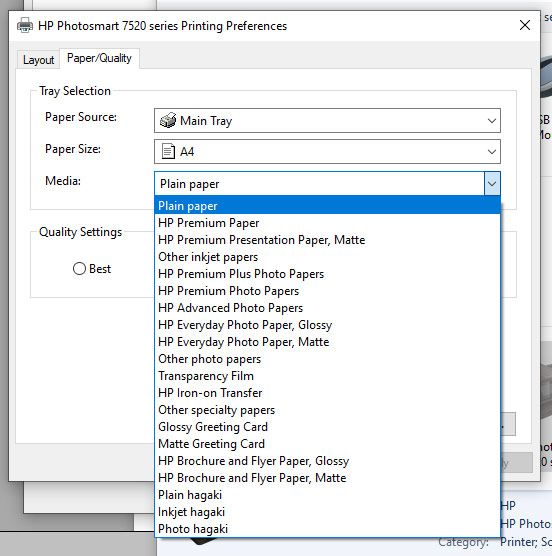Select HP Premium Plus Photo Papers
Screen dimensions: 552x556
coord(327,274)
